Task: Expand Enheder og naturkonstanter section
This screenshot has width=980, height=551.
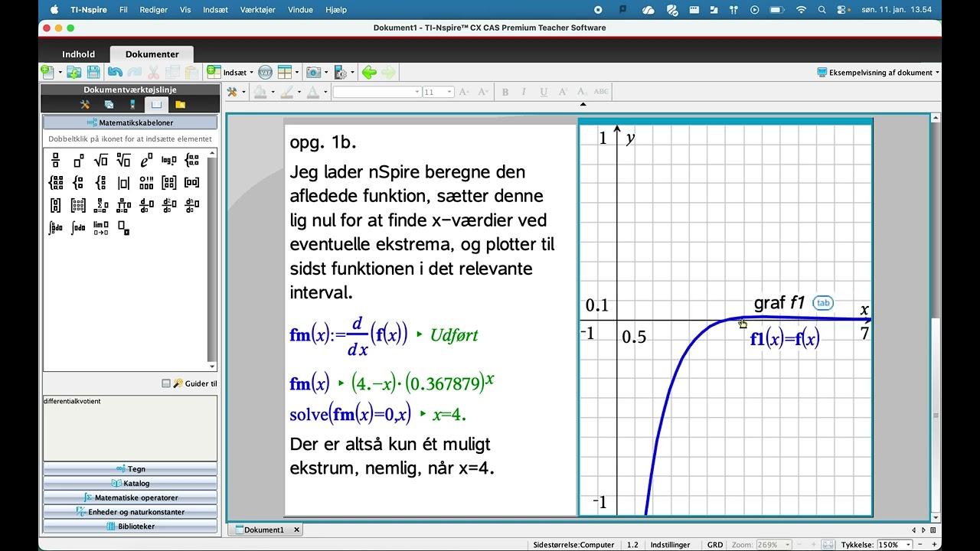Action: 130,512
